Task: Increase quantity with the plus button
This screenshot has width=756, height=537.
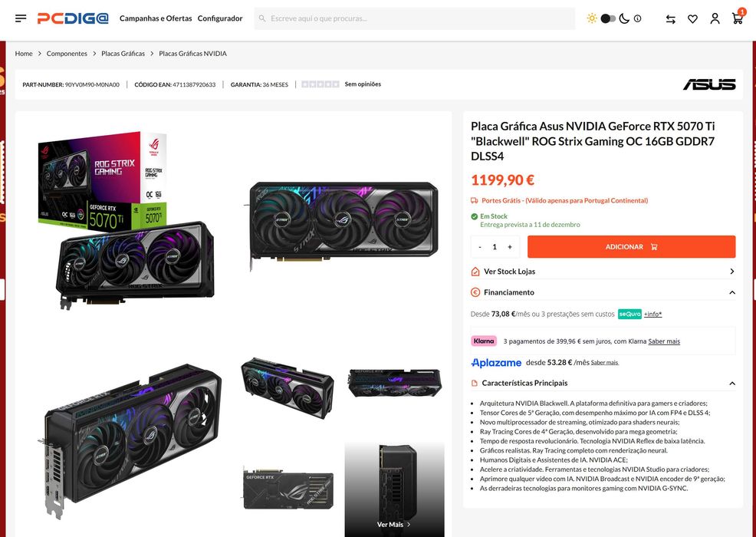Action: (510, 247)
